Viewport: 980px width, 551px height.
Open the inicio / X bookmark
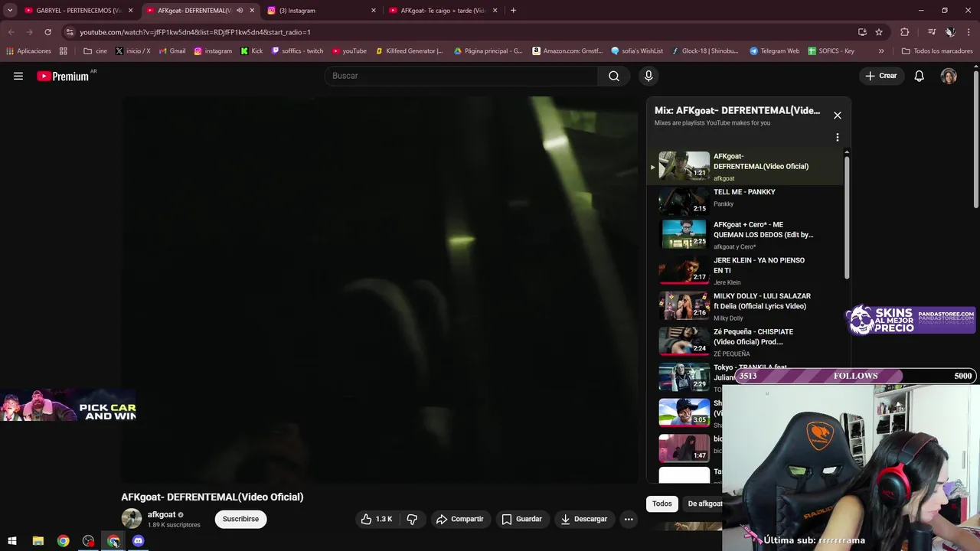coord(132,51)
